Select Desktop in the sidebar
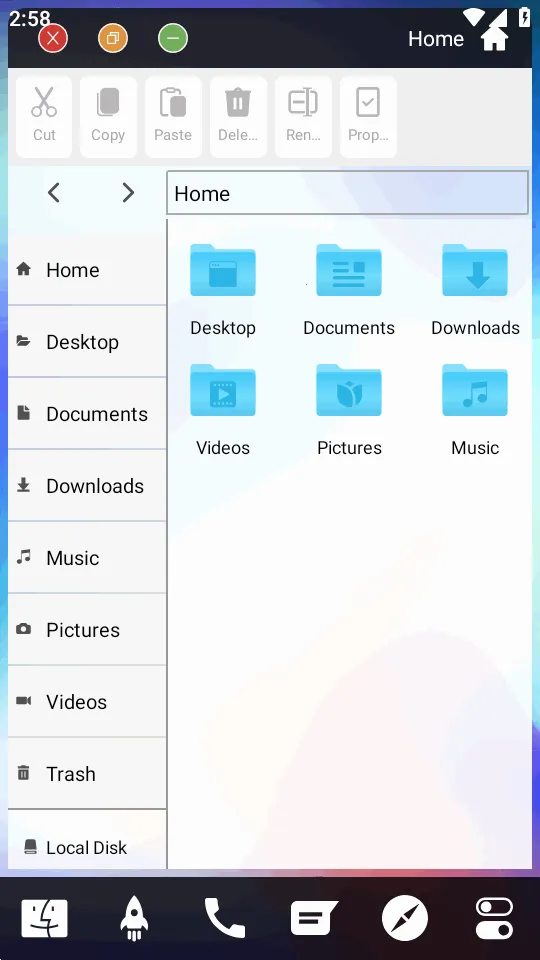540x960 pixels. click(87, 342)
